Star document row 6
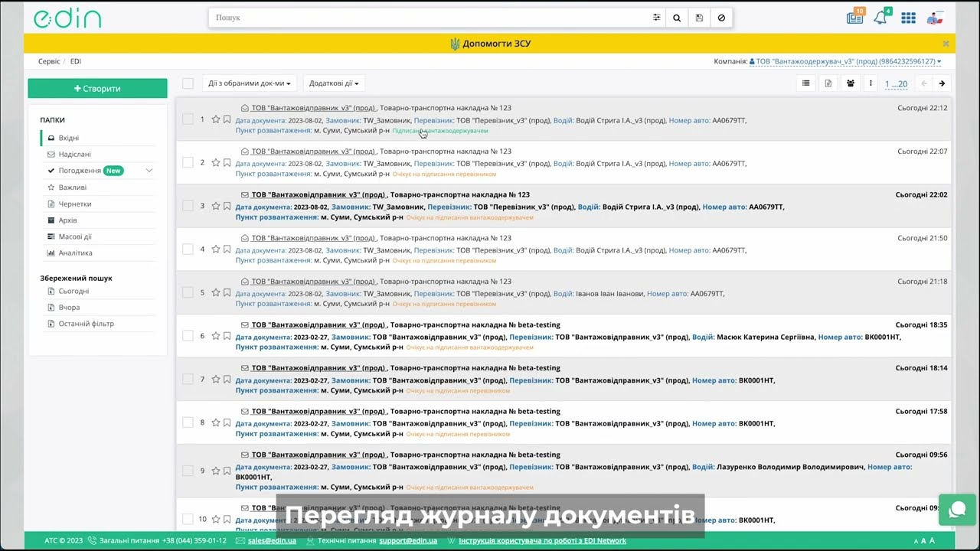The image size is (980, 551). pyautogui.click(x=216, y=336)
